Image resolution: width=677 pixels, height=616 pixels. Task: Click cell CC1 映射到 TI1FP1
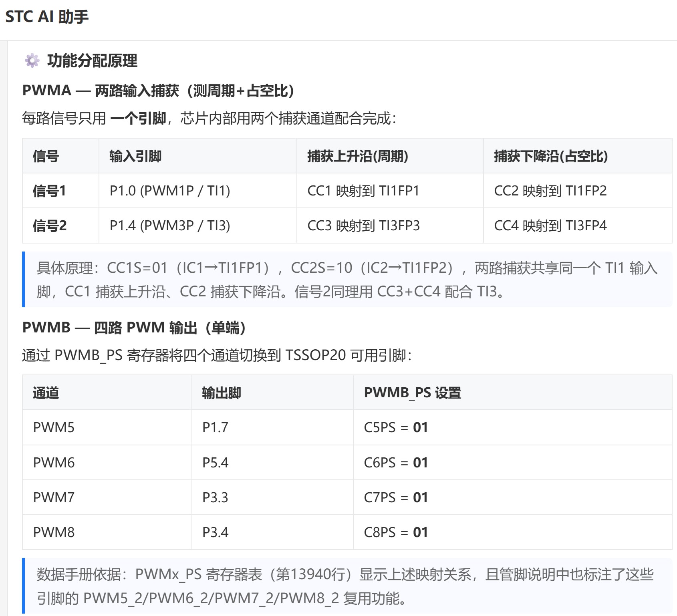click(390, 191)
